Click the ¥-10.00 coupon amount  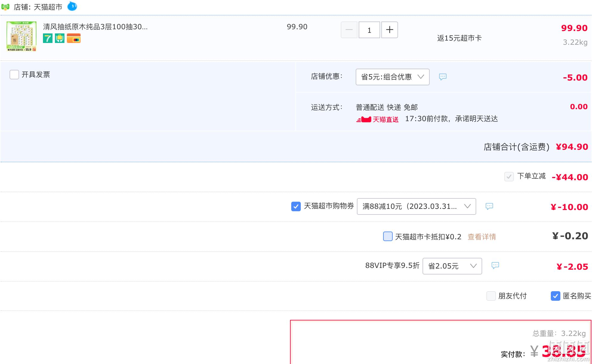pos(569,207)
